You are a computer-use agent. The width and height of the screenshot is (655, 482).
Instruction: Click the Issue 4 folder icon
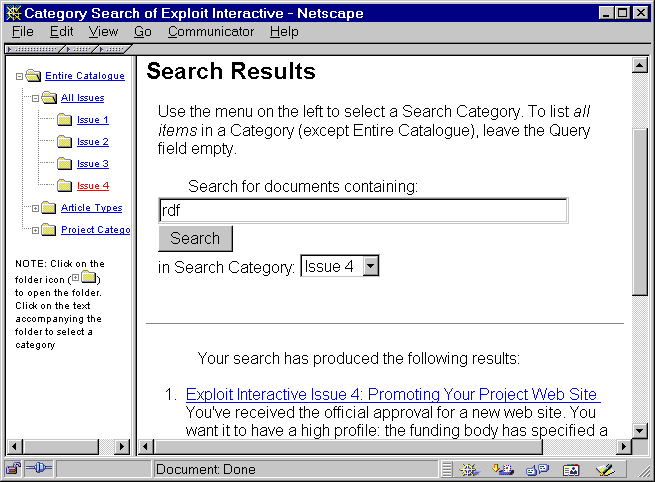point(64,185)
